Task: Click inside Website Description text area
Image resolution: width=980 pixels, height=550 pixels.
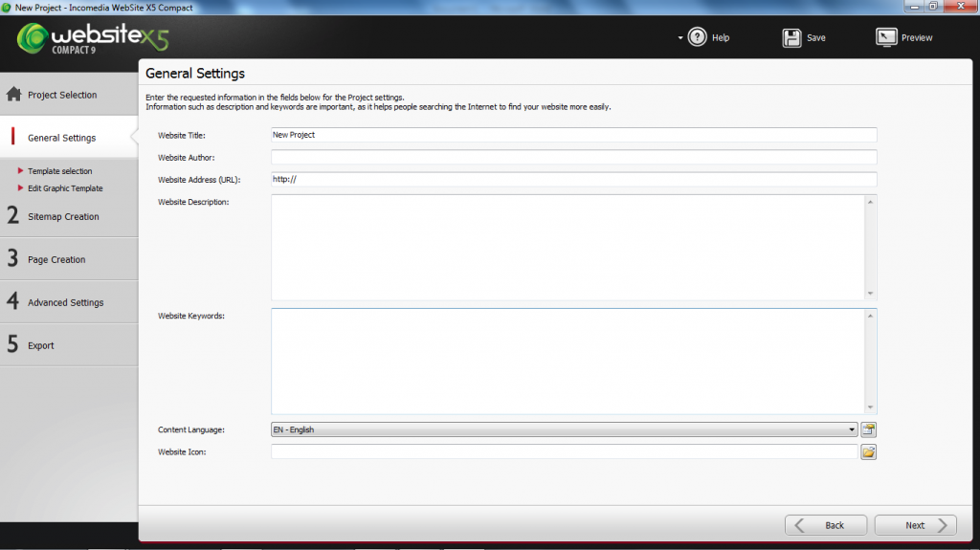Action: point(568,248)
